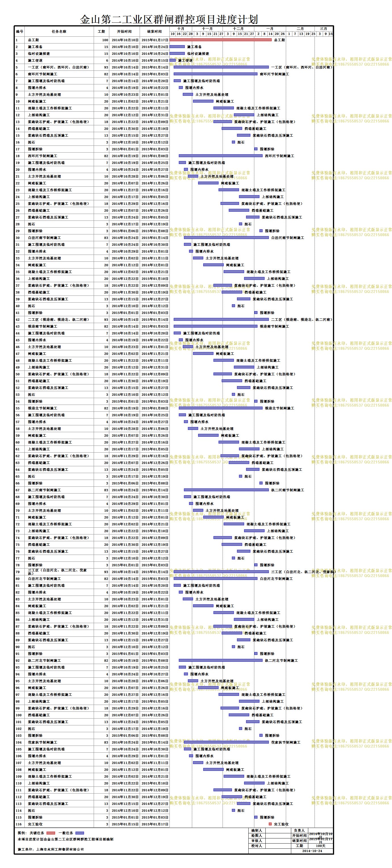The width and height of the screenshot is (392, 868).
Task: Select the 纵二河北节制闸施工 Gantt bar in row 92
Action: 221,660
